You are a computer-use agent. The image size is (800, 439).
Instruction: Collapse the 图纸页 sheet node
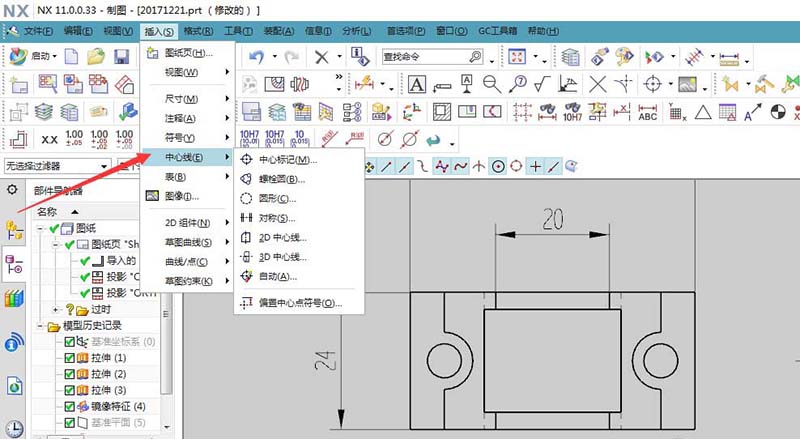(x=56, y=245)
